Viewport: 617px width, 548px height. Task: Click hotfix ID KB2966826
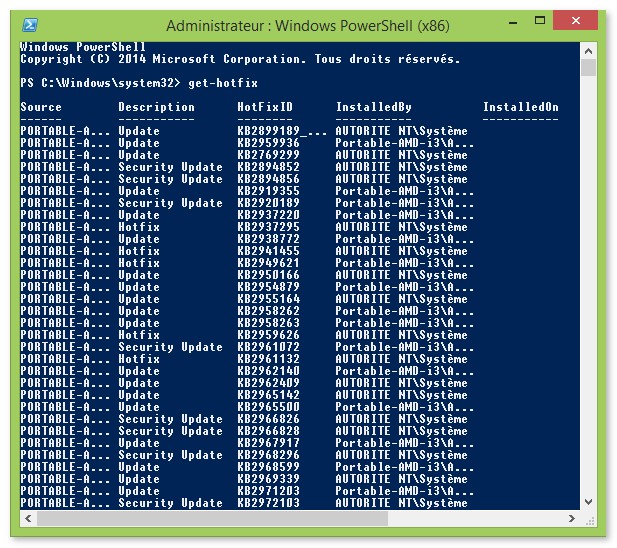pyautogui.click(x=268, y=419)
